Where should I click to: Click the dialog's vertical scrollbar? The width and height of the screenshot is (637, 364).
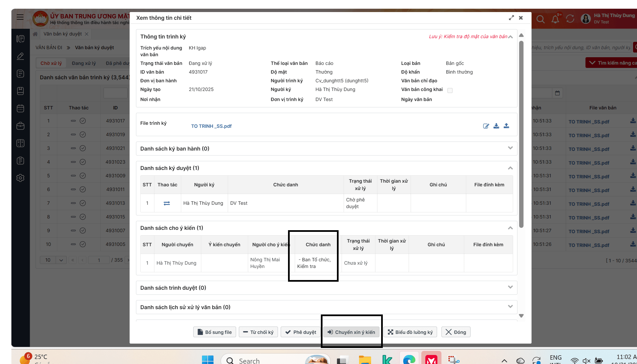521,134
